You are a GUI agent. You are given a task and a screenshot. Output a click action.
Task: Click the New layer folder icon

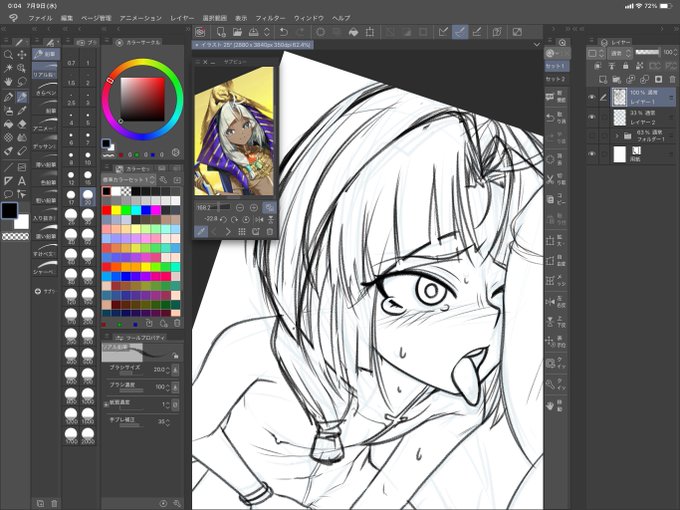point(617,79)
